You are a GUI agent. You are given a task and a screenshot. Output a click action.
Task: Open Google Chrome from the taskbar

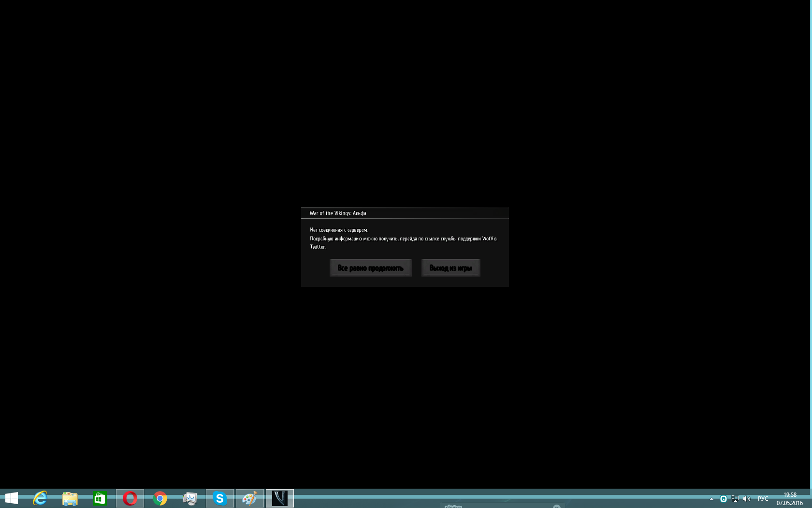tap(160, 498)
